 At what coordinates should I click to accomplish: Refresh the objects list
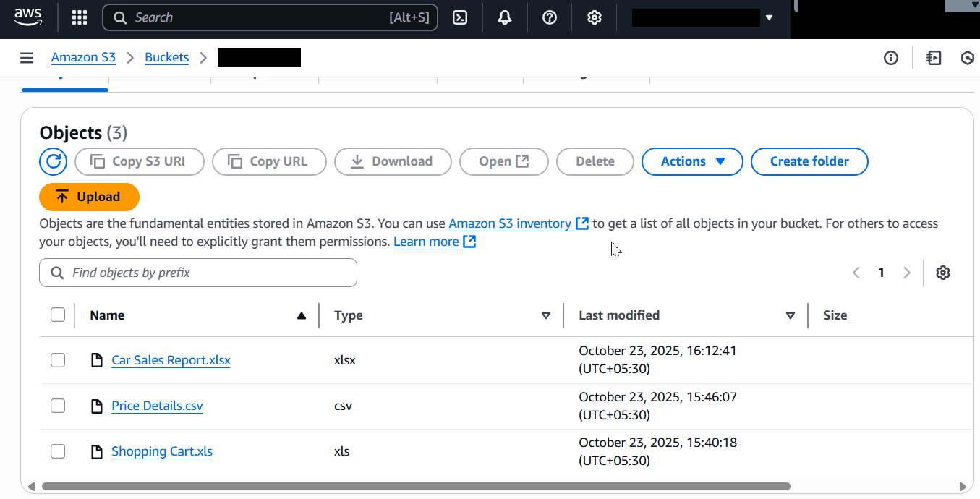53,161
